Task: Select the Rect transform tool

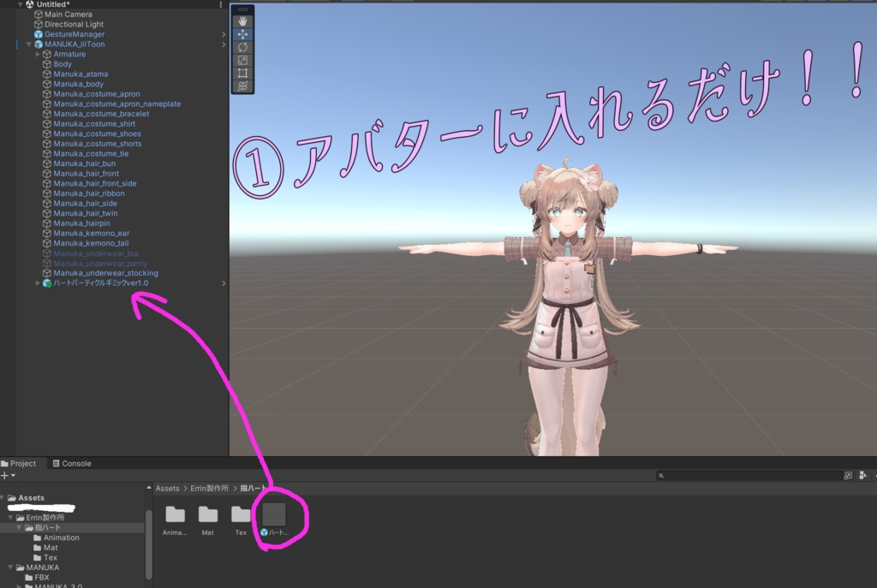Action: [242, 73]
